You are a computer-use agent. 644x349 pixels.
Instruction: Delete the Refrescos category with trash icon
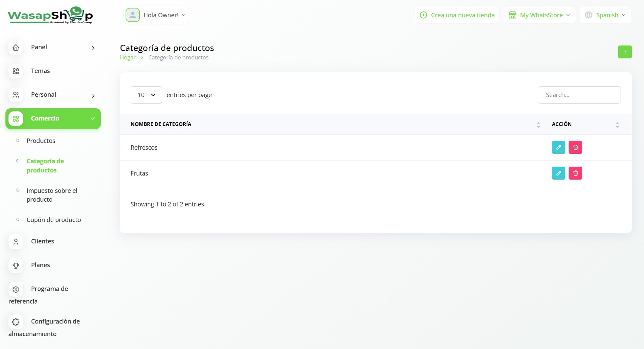[575, 147]
